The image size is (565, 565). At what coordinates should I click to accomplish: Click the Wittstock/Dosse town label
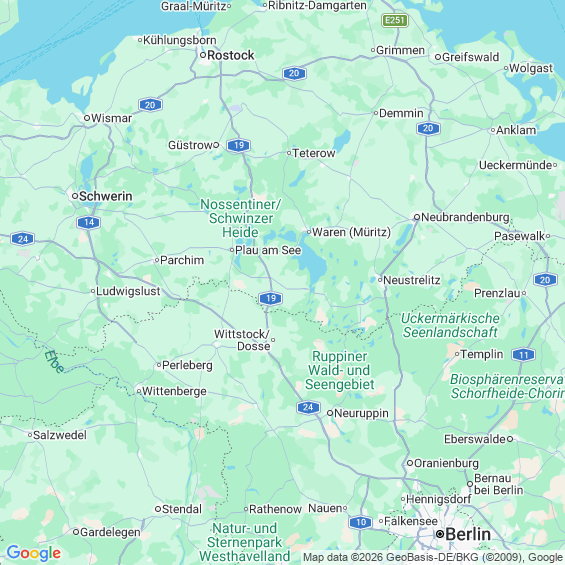[x=242, y=340]
